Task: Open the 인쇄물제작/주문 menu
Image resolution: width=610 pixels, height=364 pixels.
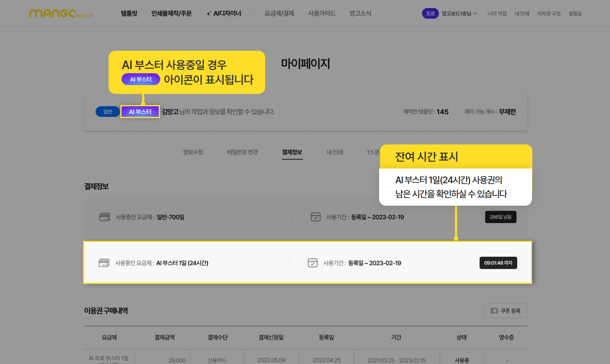Action: click(x=172, y=14)
